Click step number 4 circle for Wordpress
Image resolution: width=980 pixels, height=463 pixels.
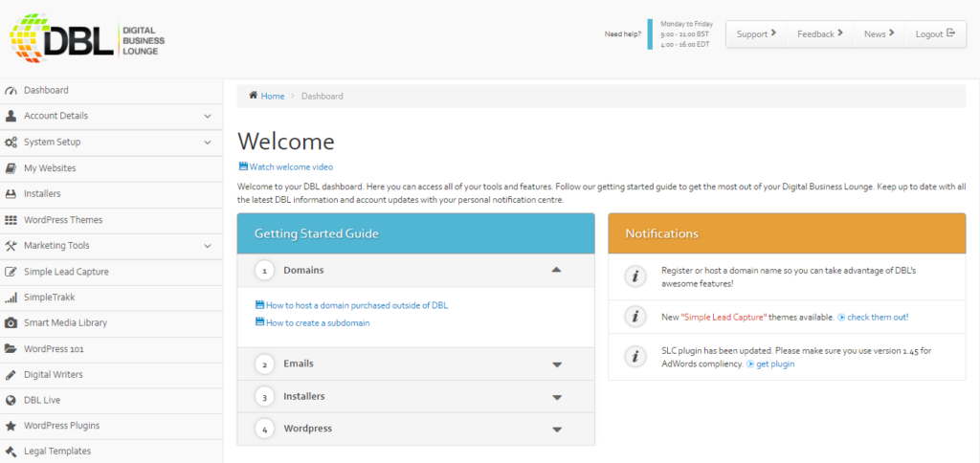(265, 430)
